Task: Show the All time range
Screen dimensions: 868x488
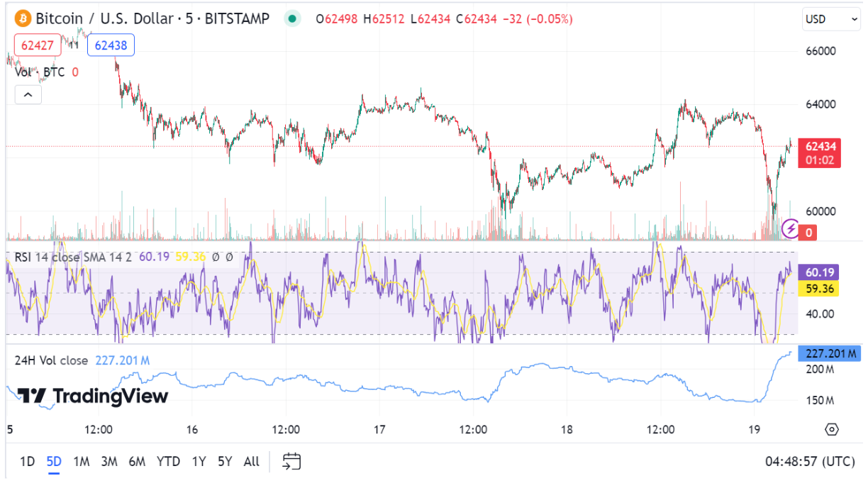Action: click(x=251, y=462)
